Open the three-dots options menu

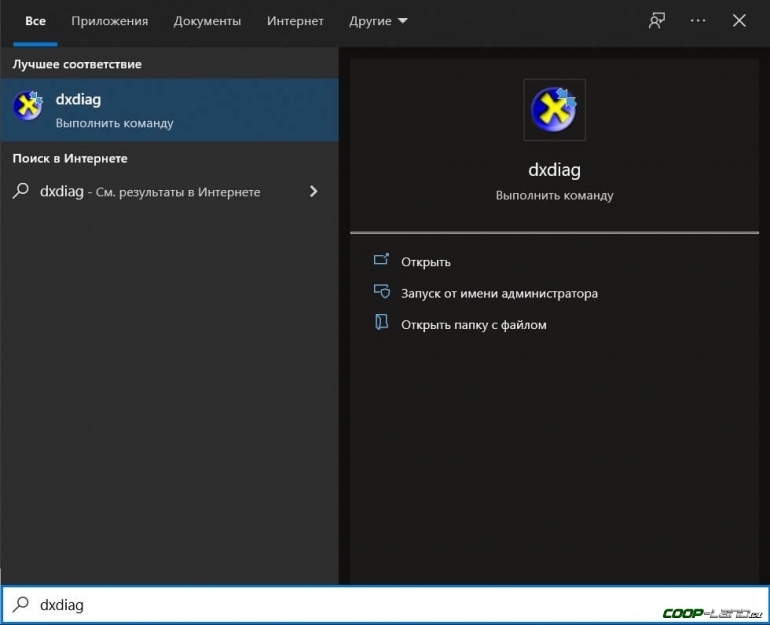click(x=698, y=21)
